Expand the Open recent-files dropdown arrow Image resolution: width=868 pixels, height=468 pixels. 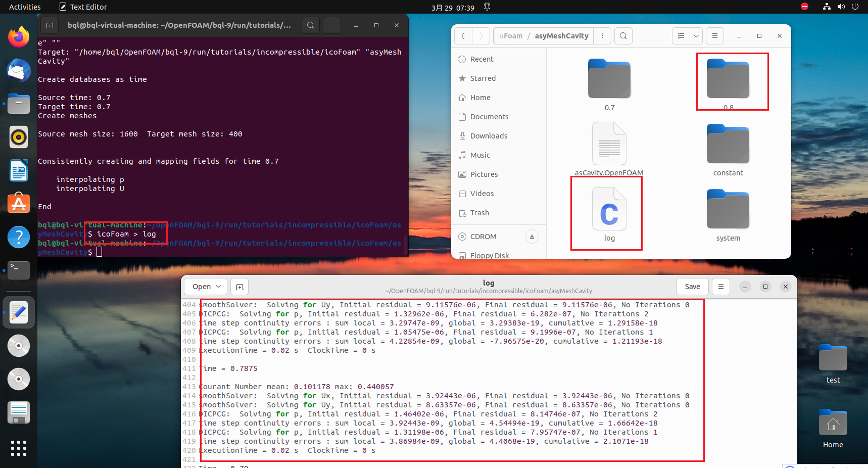pos(219,287)
